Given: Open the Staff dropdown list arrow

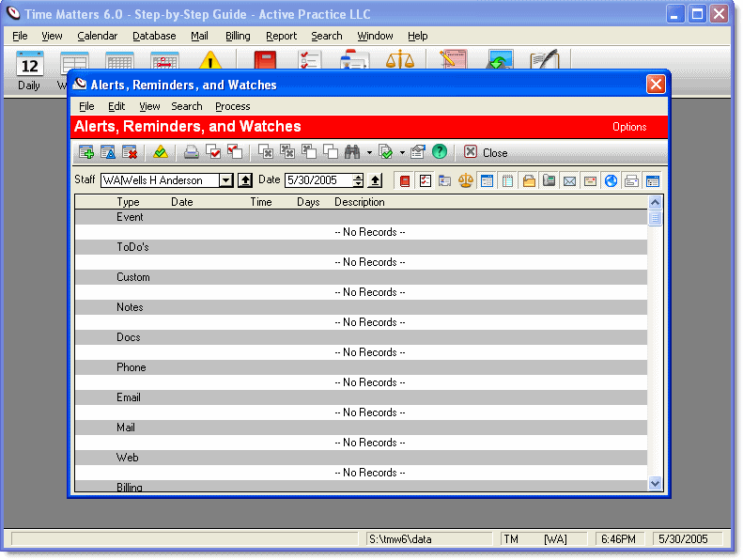Looking at the screenshot, I should [x=226, y=180].
